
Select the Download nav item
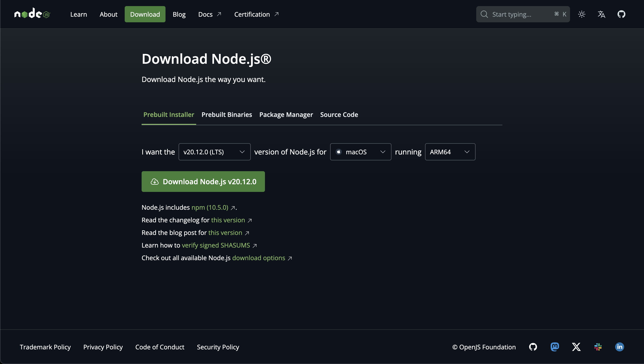pyautogui.click(x=145, y=14)
